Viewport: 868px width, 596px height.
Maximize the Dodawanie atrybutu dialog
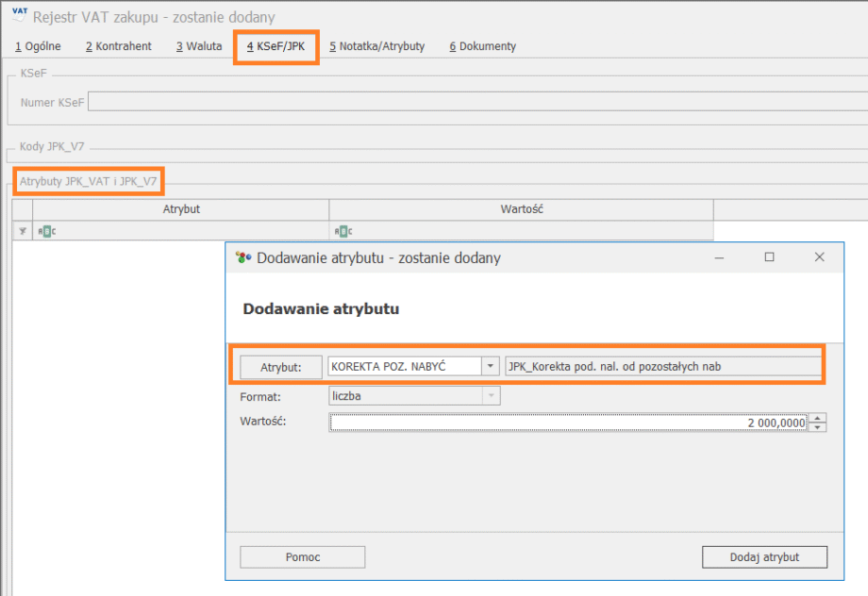click(769, 257)
